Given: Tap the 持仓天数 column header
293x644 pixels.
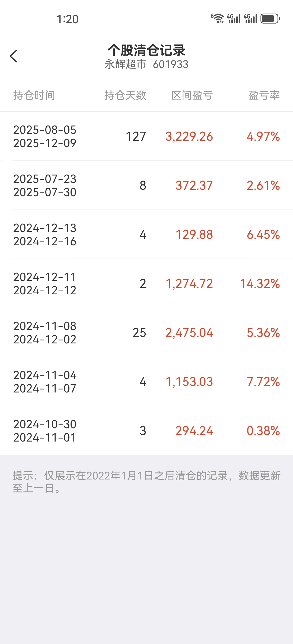Looking at the screenshot, I should pos(125,95).
